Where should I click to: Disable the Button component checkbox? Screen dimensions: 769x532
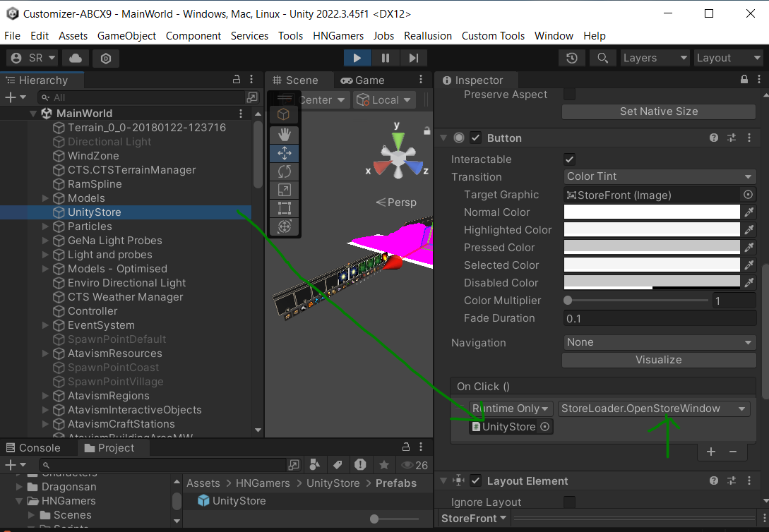pos(476,138)
